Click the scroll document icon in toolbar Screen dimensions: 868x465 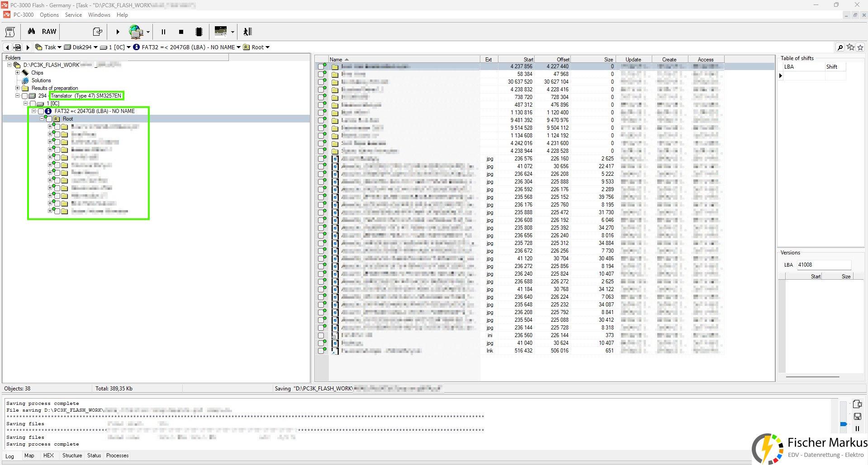[10, 32]
